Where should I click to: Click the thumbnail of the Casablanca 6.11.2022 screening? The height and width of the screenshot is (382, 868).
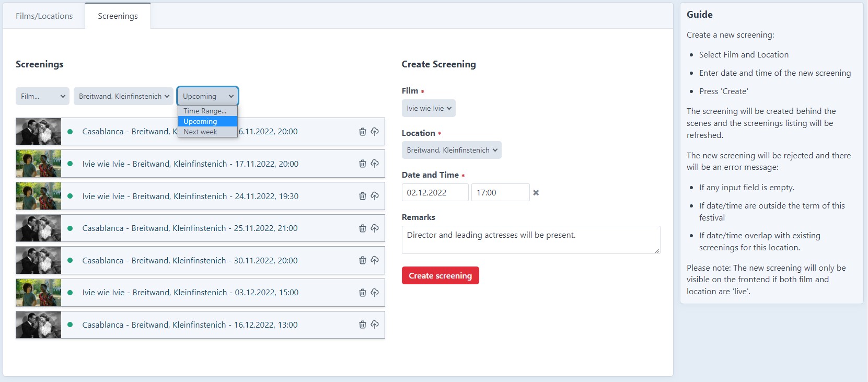click(x=39, y=132)
